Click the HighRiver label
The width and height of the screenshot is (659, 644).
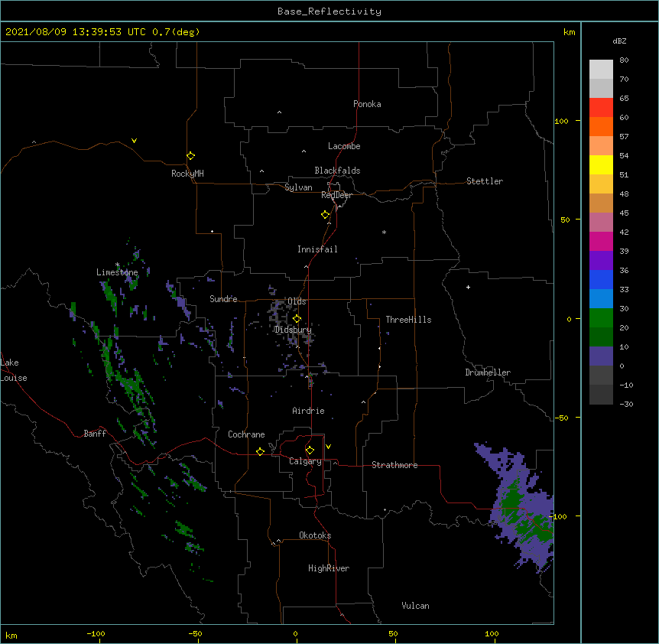[329, 568]
